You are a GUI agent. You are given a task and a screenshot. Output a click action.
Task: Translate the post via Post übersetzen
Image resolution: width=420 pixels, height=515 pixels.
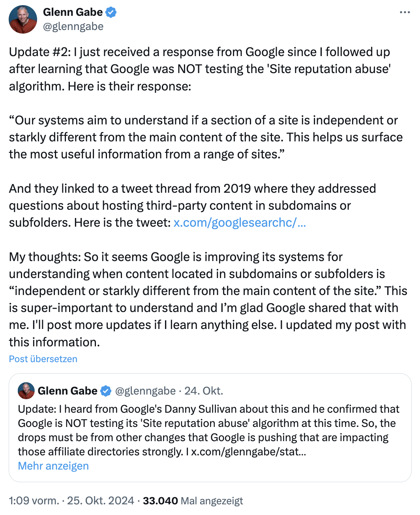point(43,359)
